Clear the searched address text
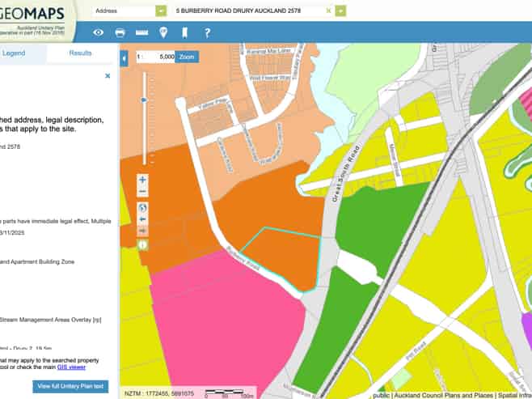532x399 pixels. (x=328, y=11)
